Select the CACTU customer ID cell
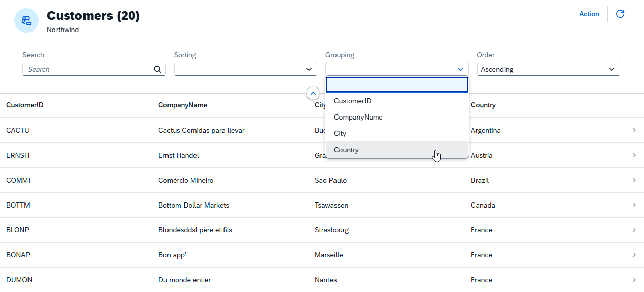This screenshot has height=292, width=644. pyautogui.click(x=18, y=130)
